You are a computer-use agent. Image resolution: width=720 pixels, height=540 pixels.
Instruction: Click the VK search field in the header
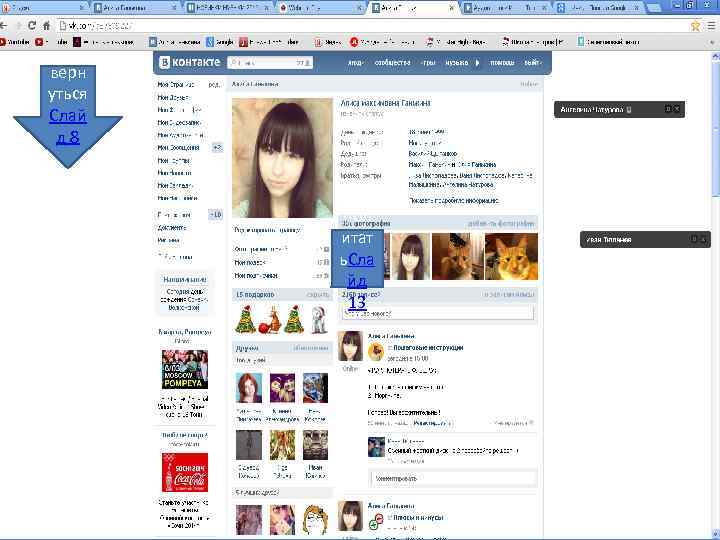270,62
